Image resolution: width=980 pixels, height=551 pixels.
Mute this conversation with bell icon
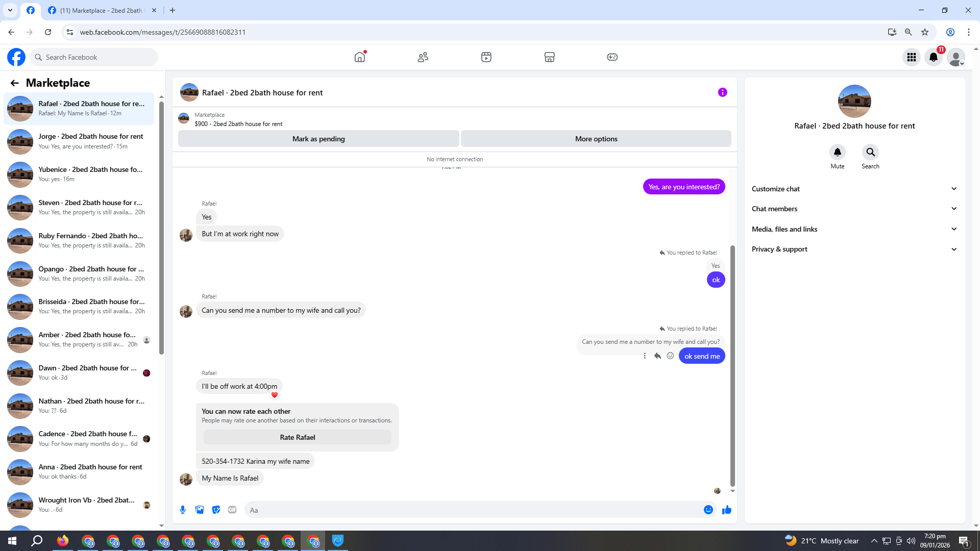(x=837, y=152)
